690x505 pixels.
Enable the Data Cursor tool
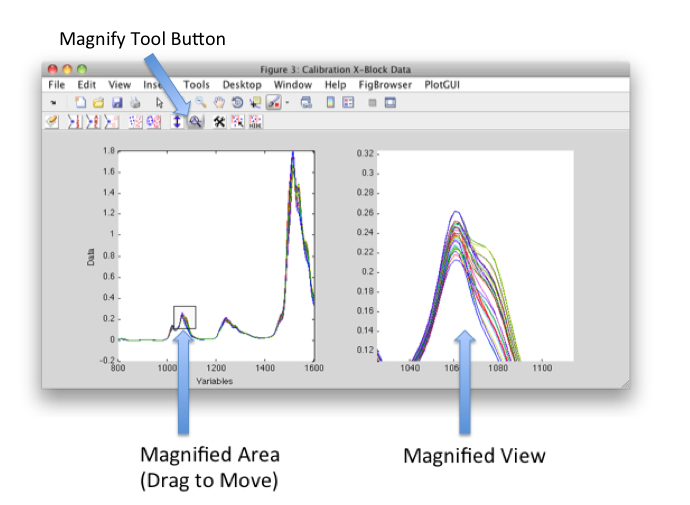pyautogui.click(x=255, y=103)
